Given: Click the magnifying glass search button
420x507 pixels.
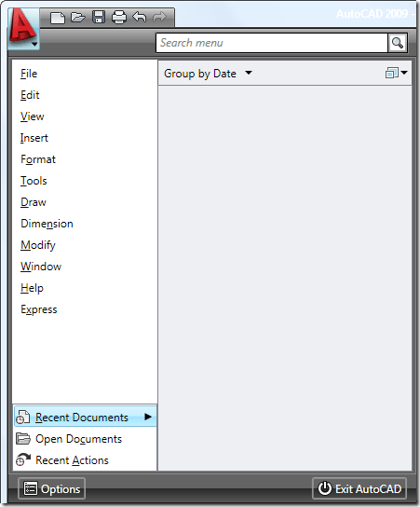Looking at the screenshot, I should click(x=397, y=43).
